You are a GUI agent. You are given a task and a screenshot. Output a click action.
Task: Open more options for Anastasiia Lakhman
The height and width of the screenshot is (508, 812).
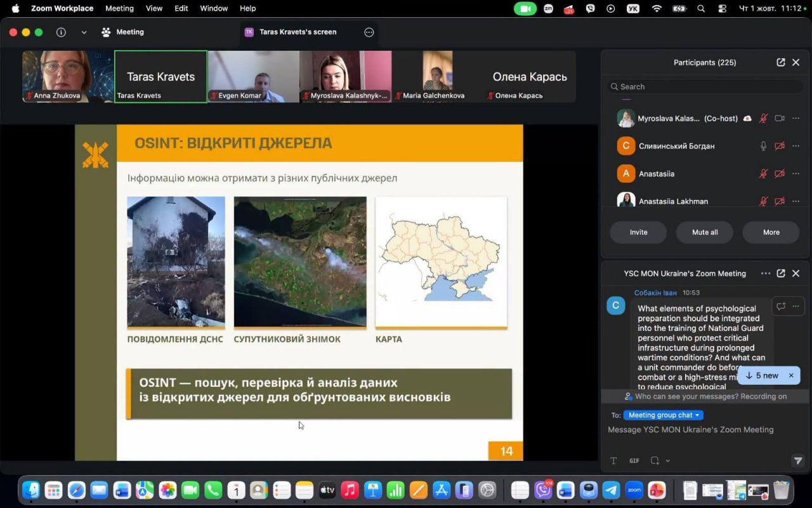click(x=796, y=201)
